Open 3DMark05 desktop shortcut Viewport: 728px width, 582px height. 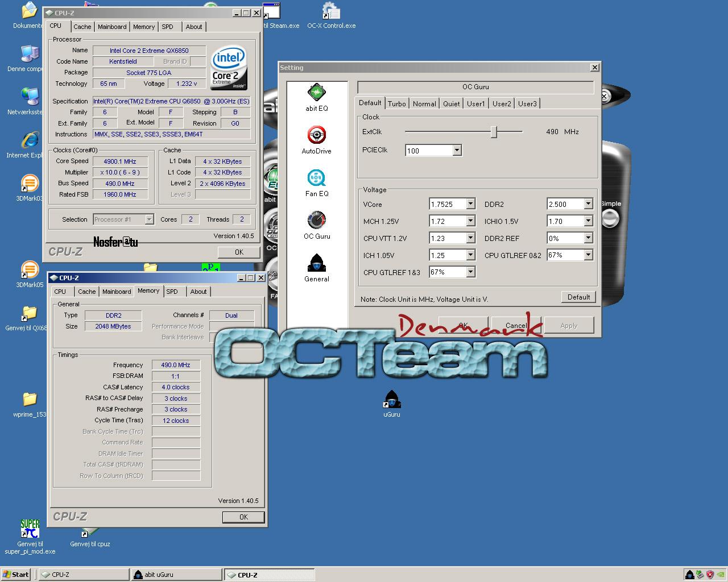pyautogui.click(x=30, y=275)
